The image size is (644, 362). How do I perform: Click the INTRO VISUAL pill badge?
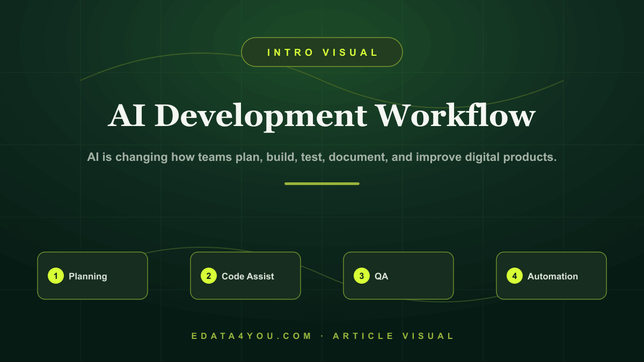pyautogui.click(x=322, y=52)
